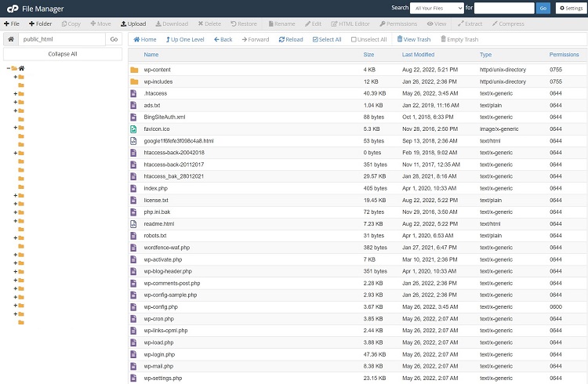
Task: Select htaccess_bak_28012021 file
Action: pos(173,176)
